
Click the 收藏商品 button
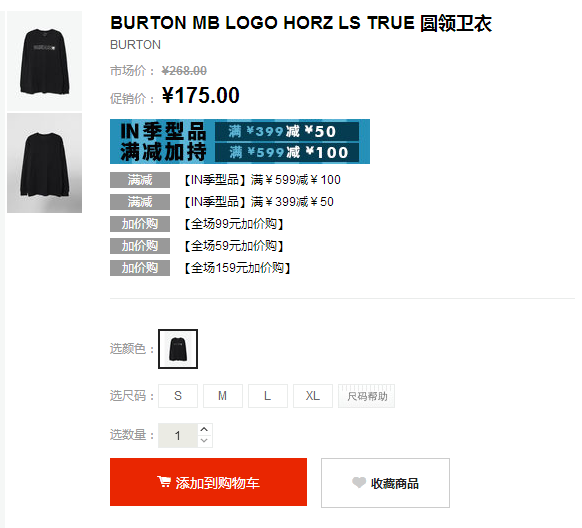(385, 483)
